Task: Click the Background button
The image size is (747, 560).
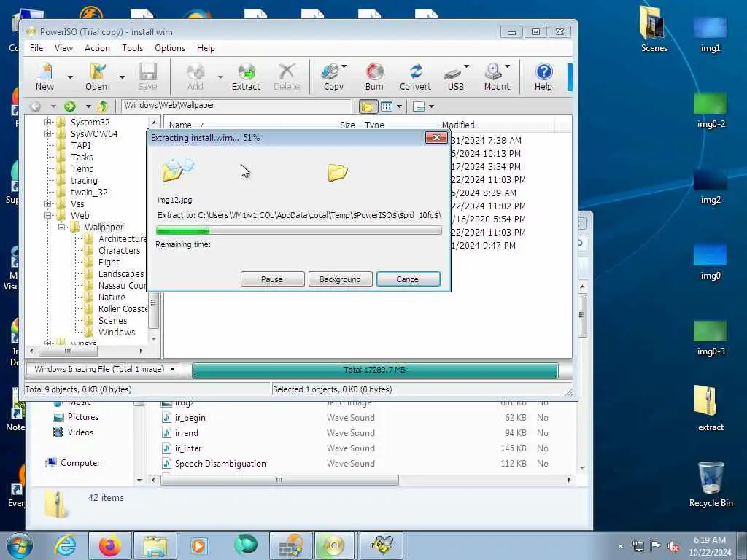Action: (340, 279)
